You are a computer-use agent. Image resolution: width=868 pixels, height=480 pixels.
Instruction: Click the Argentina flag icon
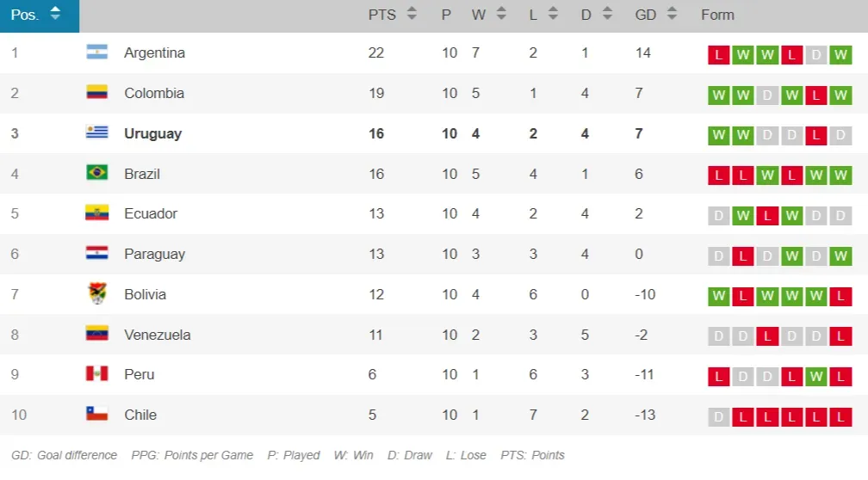(96, 52)
